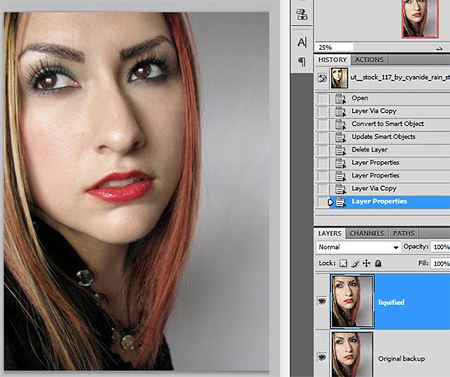Click the Fill 100% field
Viewport: 450px width, 377px height.
[x=440, y=263]
